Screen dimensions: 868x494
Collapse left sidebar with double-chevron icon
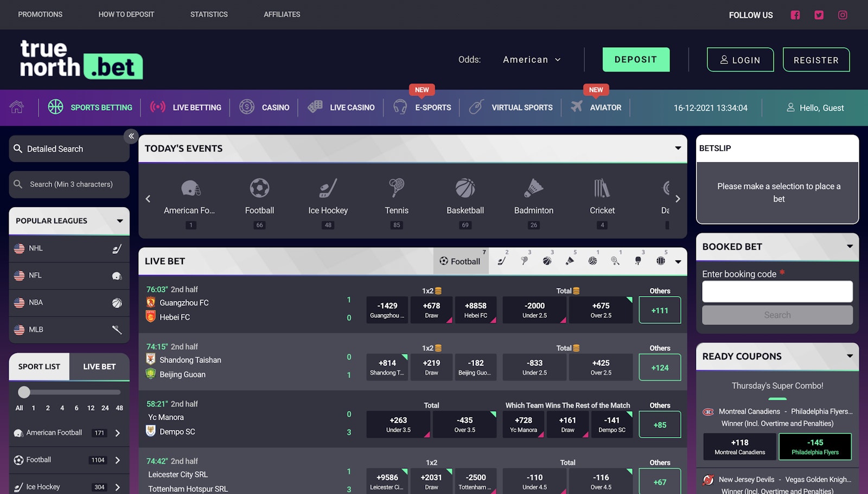pos(131,136)
